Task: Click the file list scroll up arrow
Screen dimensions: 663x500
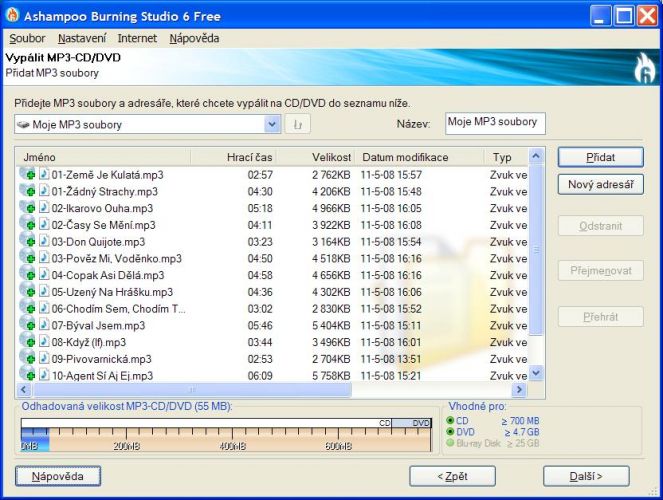Action: 536,156
